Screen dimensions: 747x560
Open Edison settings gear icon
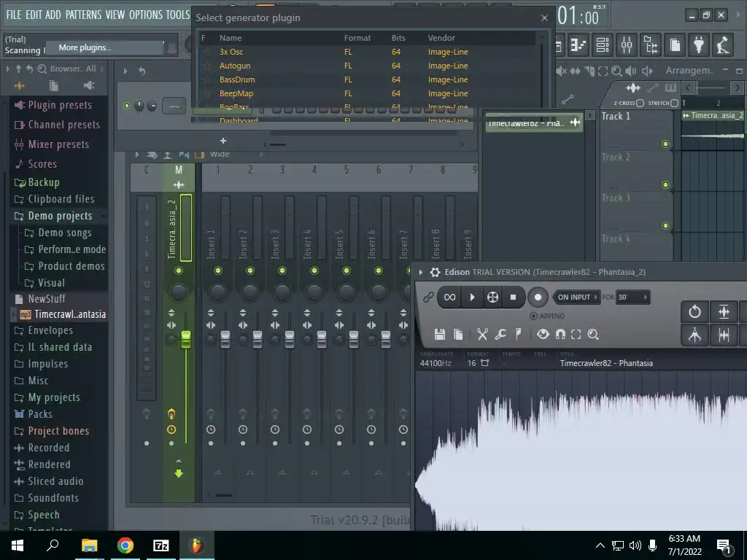coord(435,273)
